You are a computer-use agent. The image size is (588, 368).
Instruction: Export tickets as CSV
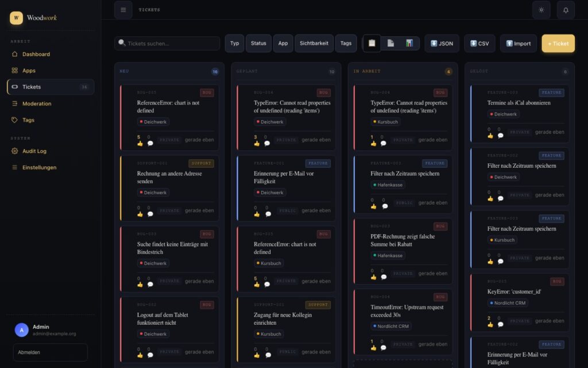click(x=479, y=43)
